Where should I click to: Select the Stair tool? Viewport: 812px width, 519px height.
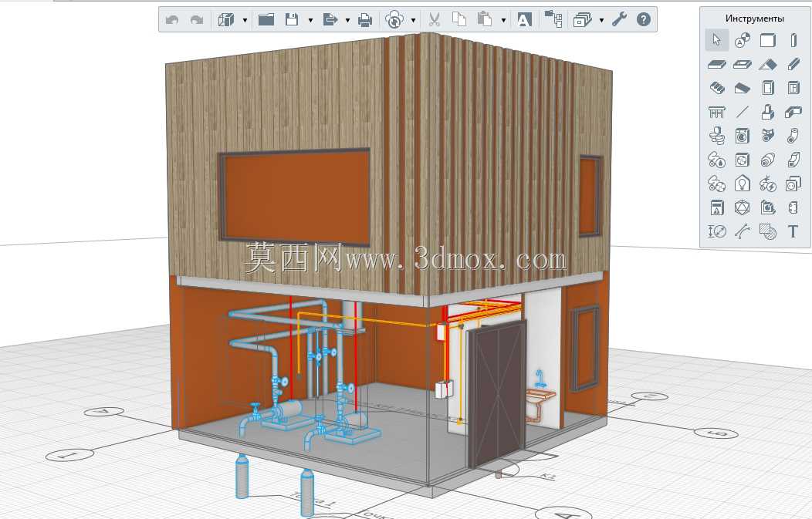[x=717, y=88]
